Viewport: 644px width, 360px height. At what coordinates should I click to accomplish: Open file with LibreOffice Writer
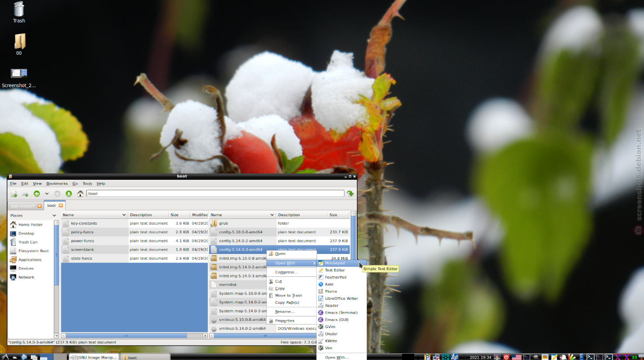(x=341, y=298)
